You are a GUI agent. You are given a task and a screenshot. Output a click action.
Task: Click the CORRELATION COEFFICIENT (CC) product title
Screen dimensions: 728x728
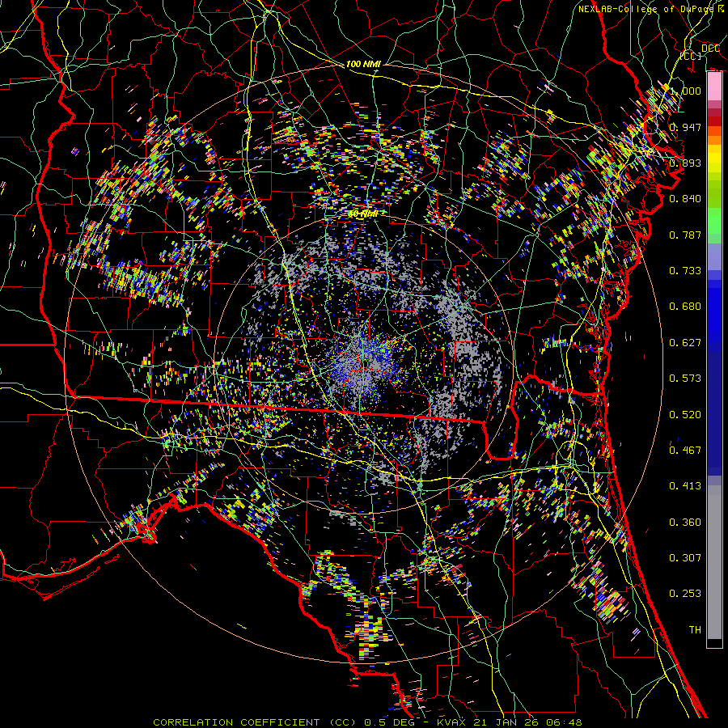coord(255,722)
